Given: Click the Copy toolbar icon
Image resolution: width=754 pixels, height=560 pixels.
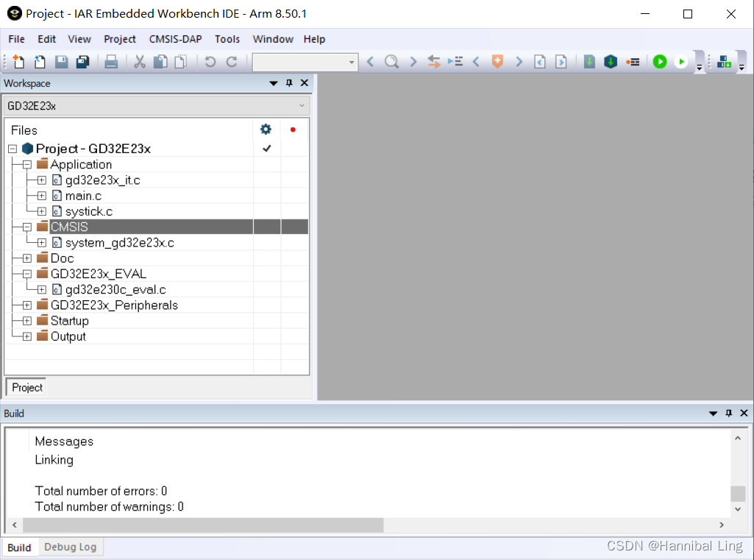Looking at the screenshot, I should coord(160,62).
